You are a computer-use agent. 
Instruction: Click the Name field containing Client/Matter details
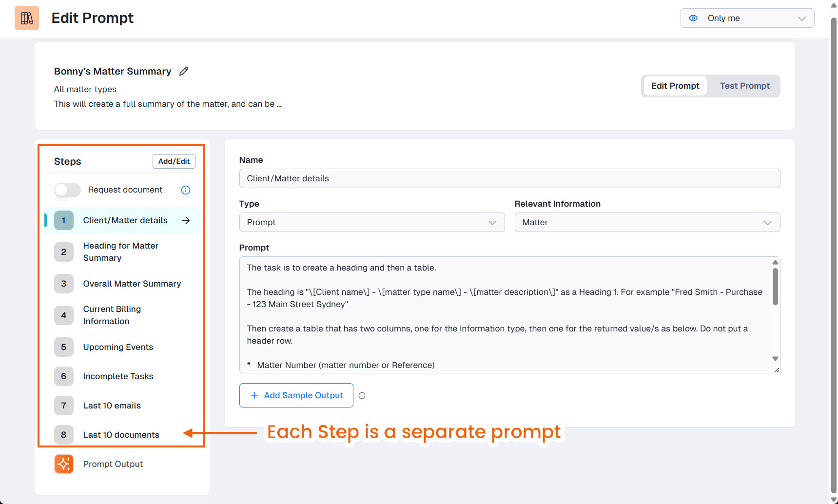click(x=509, y=178)
